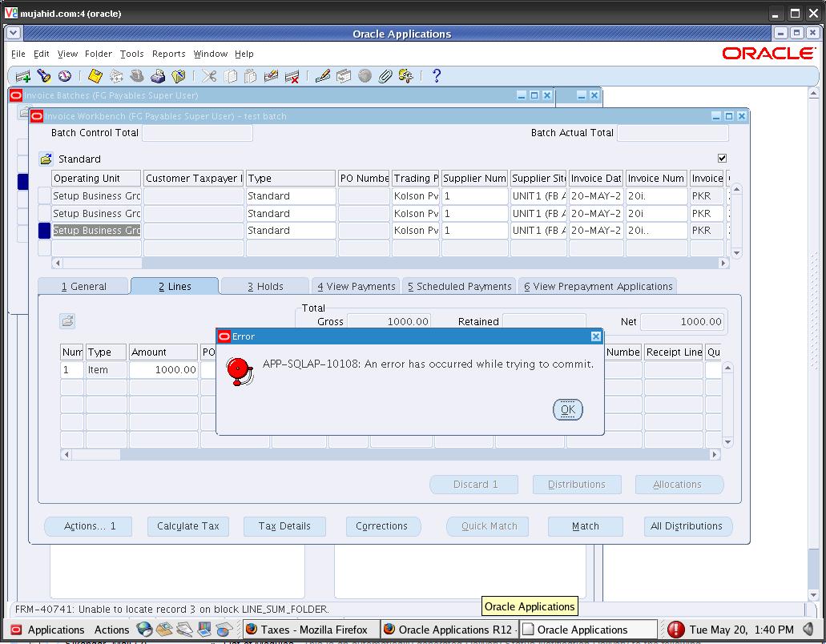Open the 4 View Payments tab

point(356,287)
